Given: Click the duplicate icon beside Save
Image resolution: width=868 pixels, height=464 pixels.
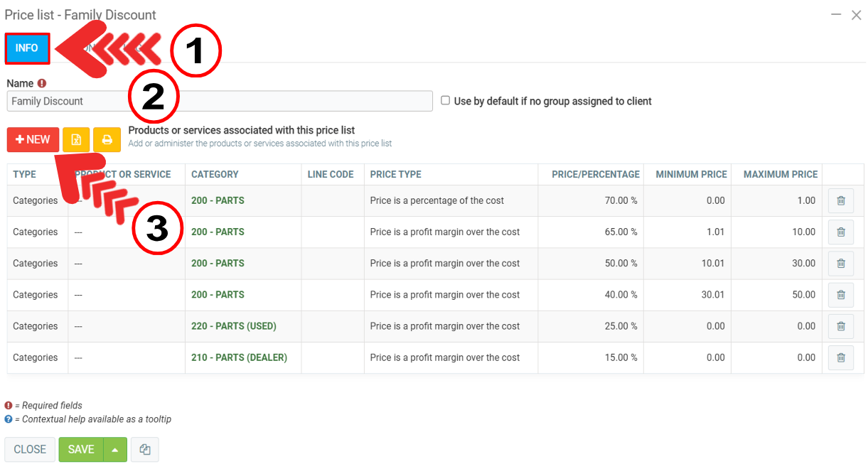Looking at the screenshot, I should pos(145,450).
